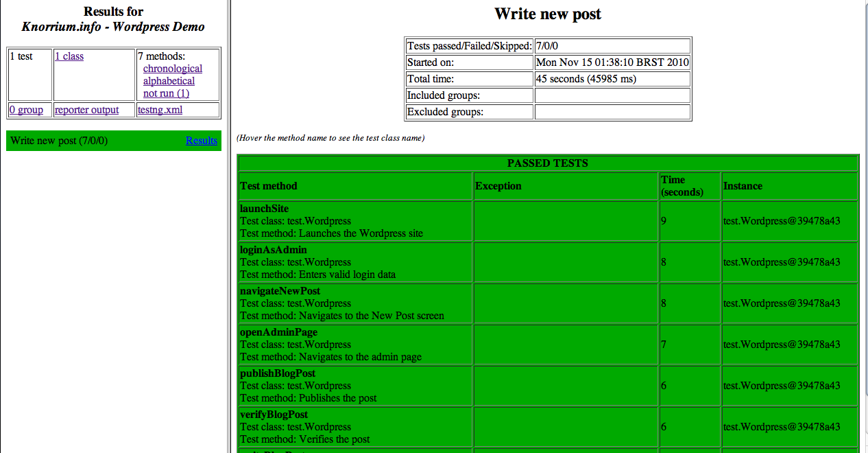Open the alphabetical methods link
The width and height of the screenshot is (868, 453).
pos(169,81)
